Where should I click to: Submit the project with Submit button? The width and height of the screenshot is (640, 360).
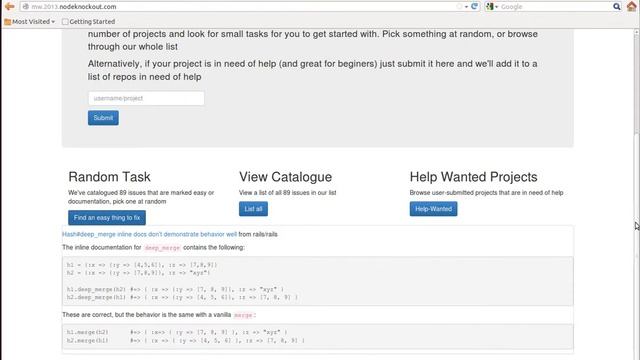tap(103, 118)
